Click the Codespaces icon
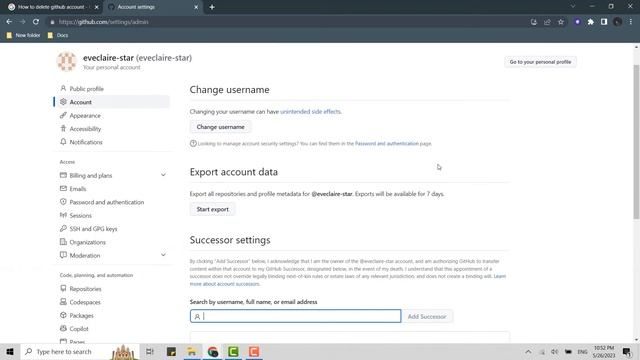 point(63,302)
